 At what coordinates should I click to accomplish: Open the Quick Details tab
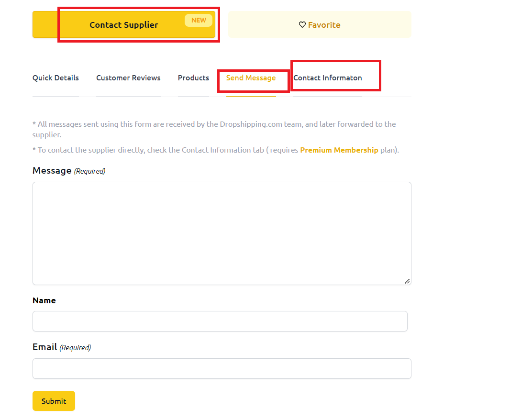point(55,78)
